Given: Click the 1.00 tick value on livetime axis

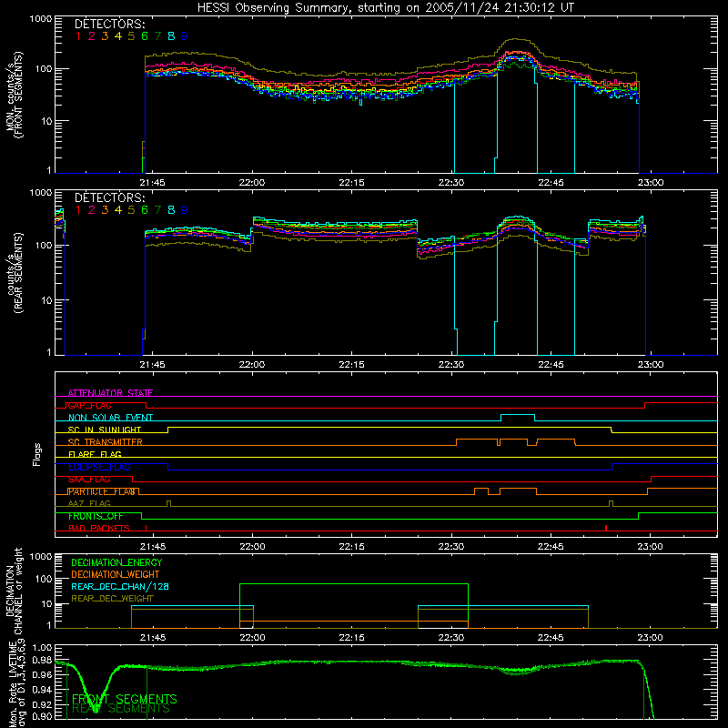Looking at the screenshot, I should click(42, 648).
